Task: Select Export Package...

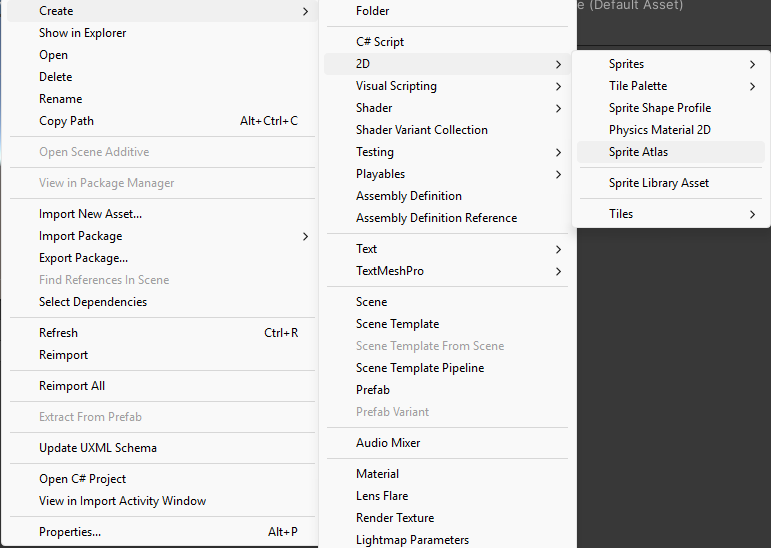Action: pyautogui.click(x=162, y=258)
